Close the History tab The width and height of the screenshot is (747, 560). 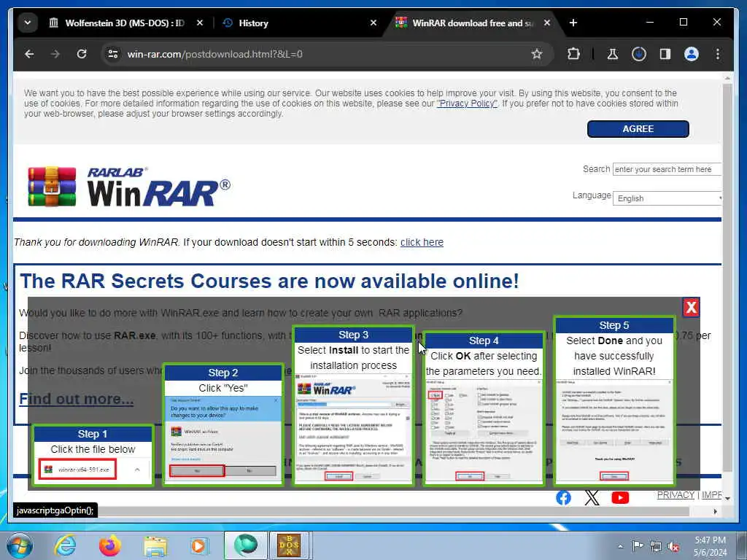[373, 23]
